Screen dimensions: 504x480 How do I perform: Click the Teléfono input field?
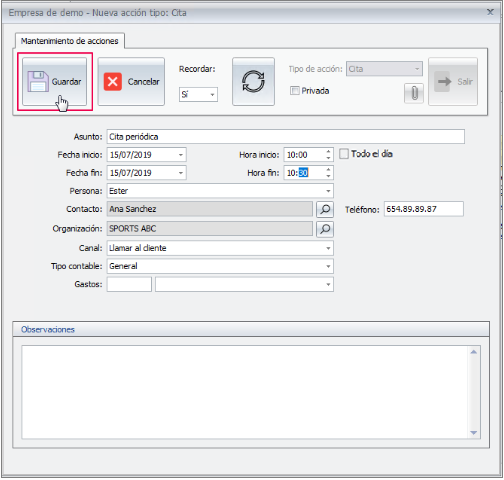coord(424,209)
